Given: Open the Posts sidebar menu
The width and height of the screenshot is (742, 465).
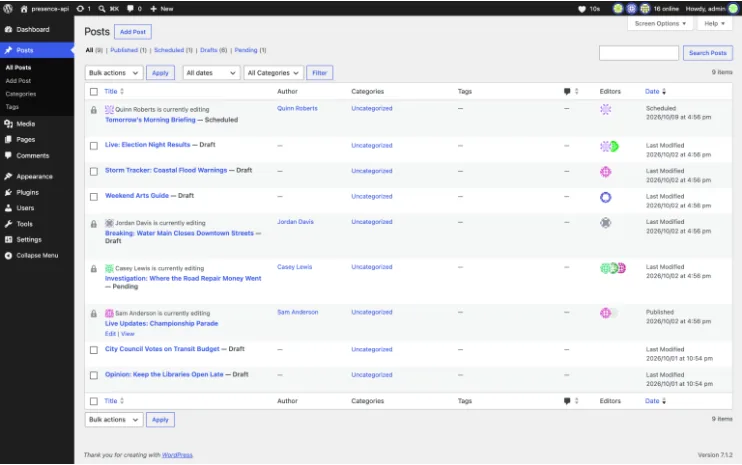Looking at the screenshot, I should pyautogui.click(x=37, y=50).
